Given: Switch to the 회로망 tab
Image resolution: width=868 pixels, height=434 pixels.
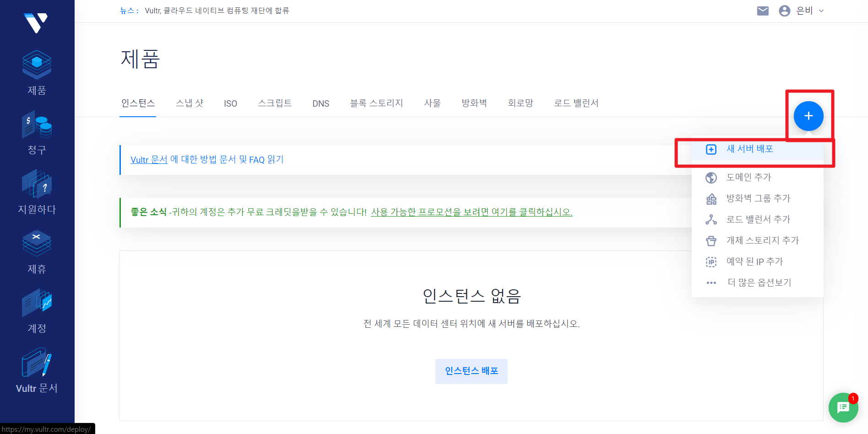Looking at the screenshot, I should (x=521, y=103).
